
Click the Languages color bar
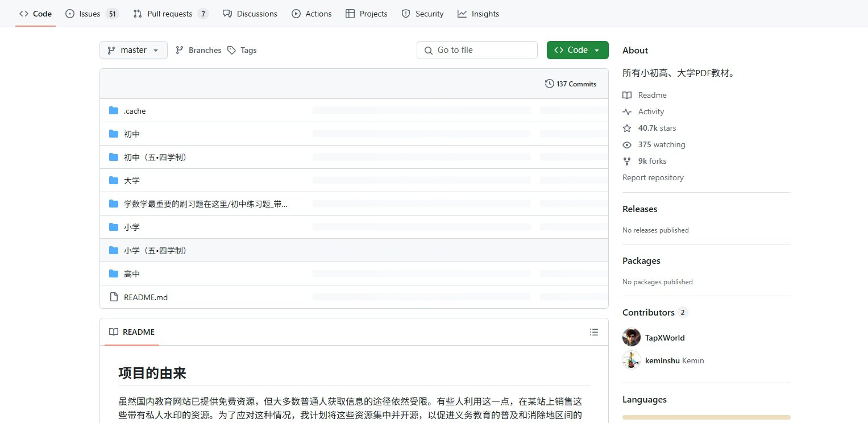[x=707, y=417]
